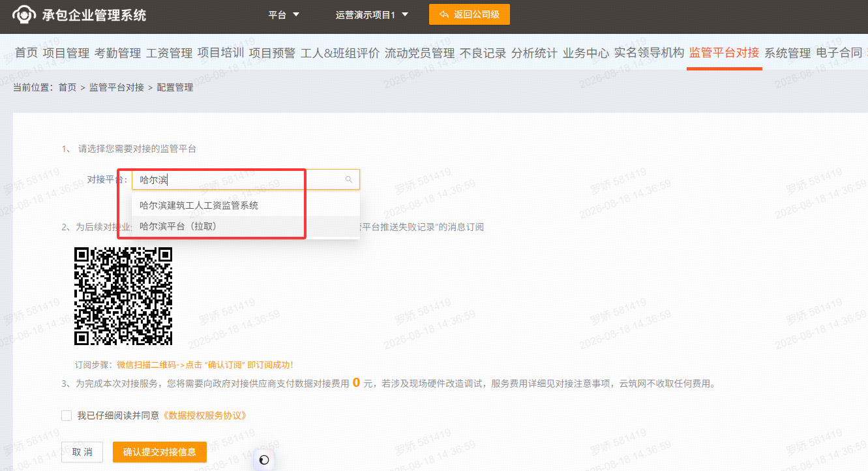This screenshot has height=471, width=868.
Task: Open the 实名领导机构 menu
Action: (x=649, y=53)
